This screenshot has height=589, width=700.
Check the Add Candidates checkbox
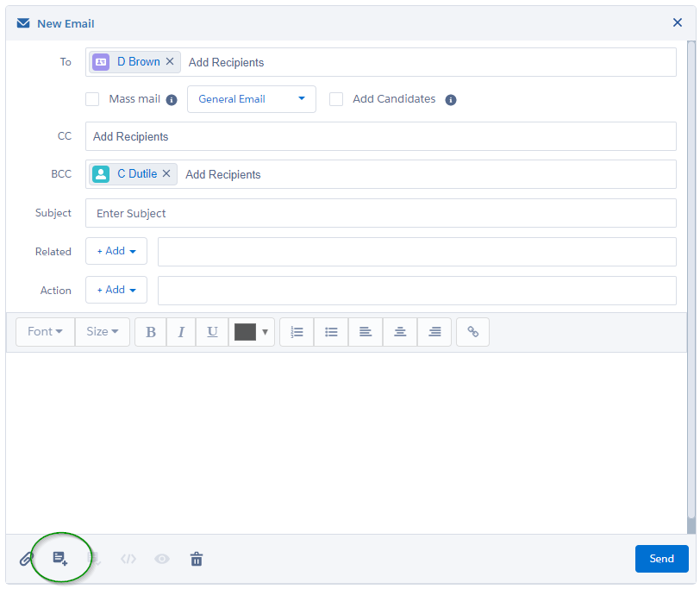(x=335, y=98)
